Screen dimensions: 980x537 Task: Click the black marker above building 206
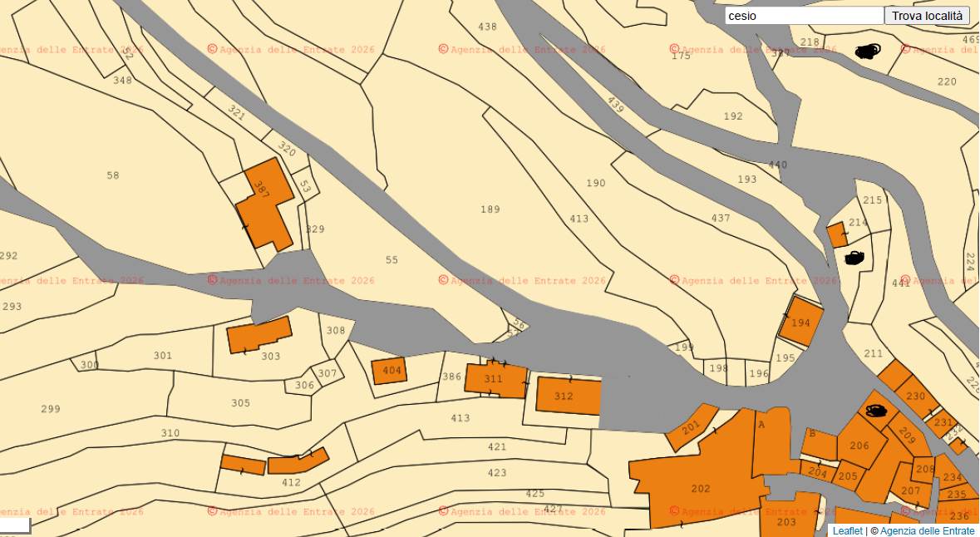(875, 411)
